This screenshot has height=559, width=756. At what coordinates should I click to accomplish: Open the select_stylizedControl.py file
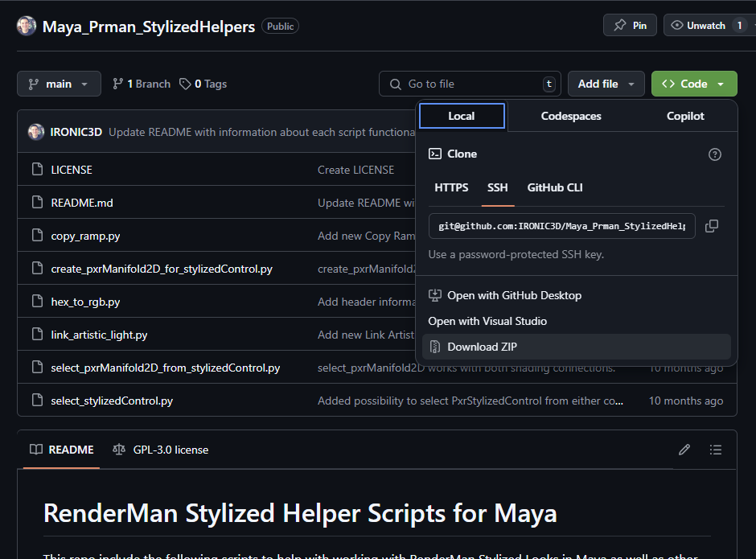[x=112, y=401]
